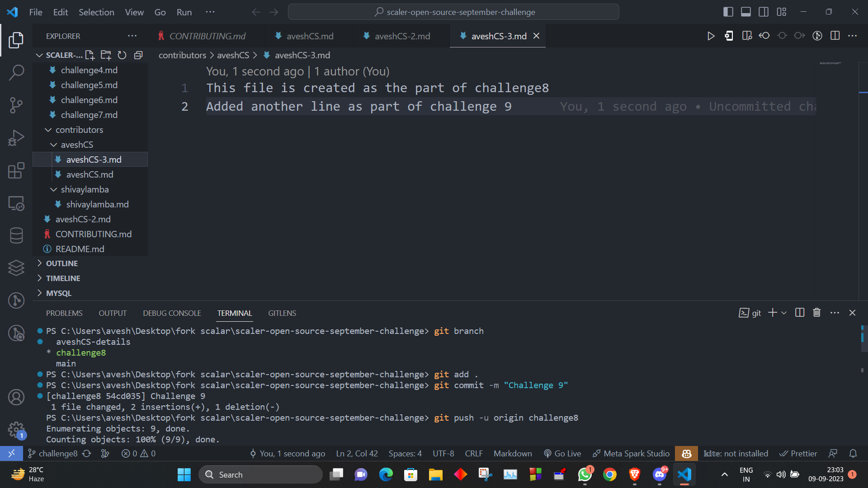
Task: Click the taskbar Search box
Action: tap(260, 474)
